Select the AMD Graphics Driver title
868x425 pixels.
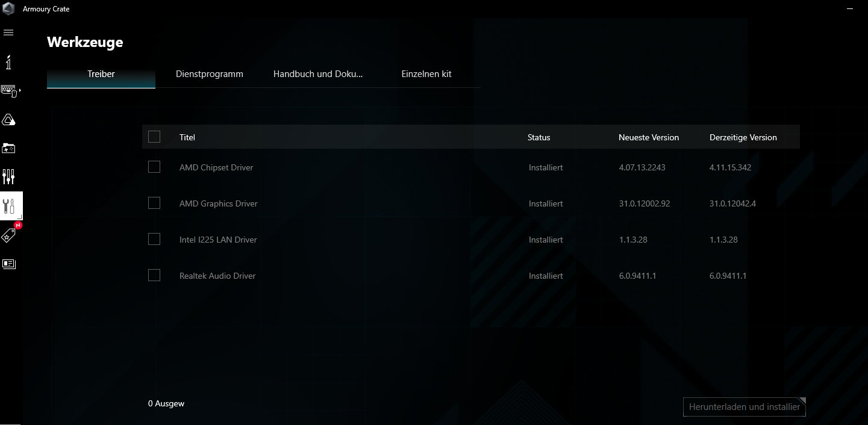(219, 203)
